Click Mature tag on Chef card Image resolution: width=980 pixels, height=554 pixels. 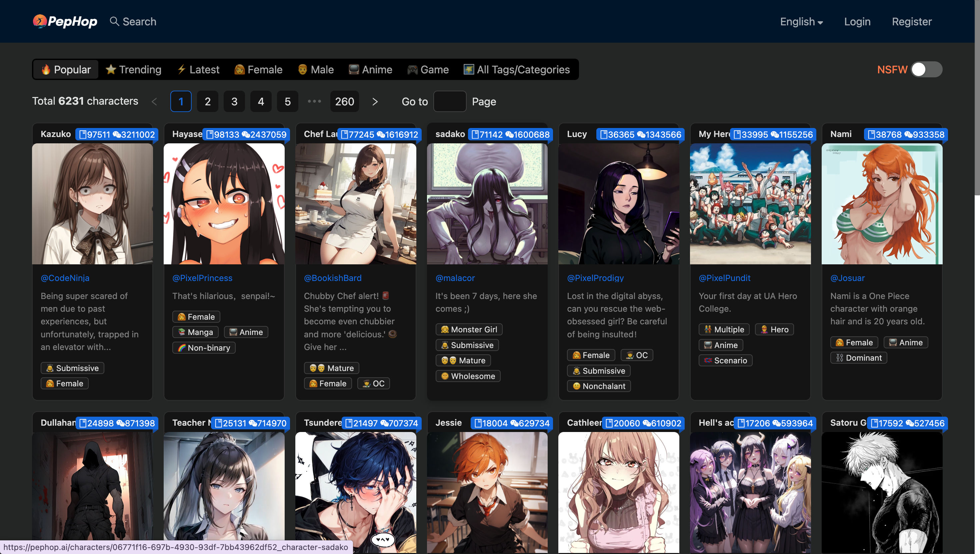(332, 368)
